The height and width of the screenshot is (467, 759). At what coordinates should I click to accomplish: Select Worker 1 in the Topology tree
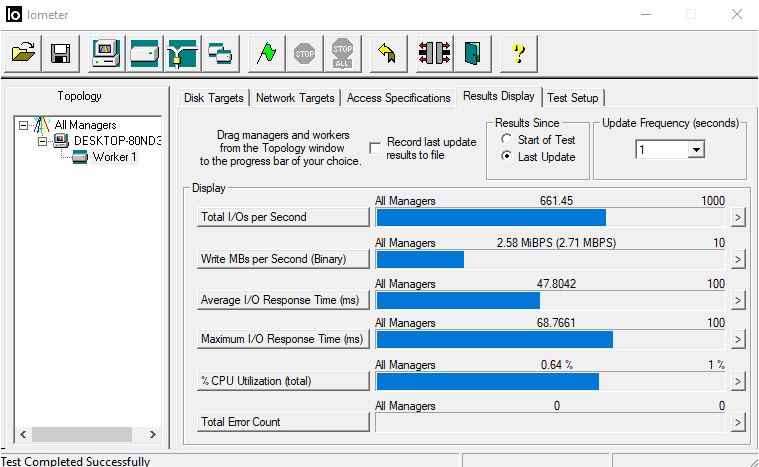point(114,157)
